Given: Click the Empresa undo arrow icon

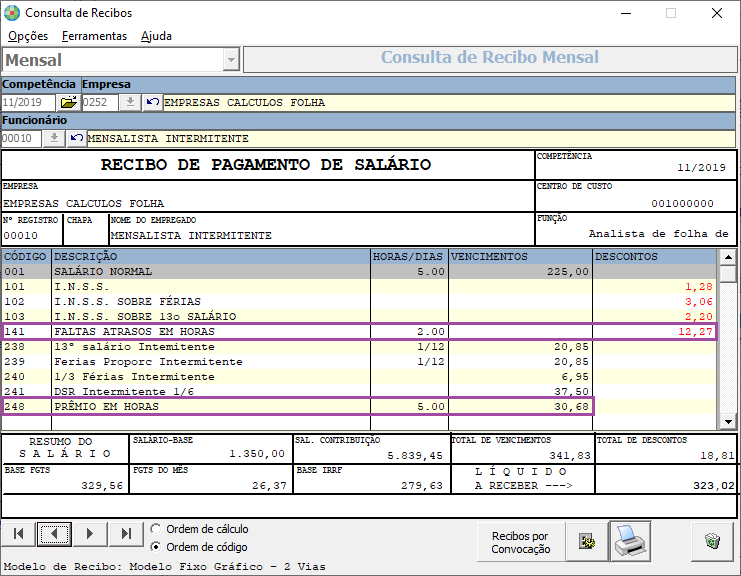Looking at the screenshot, I should (x=152, y=102).
